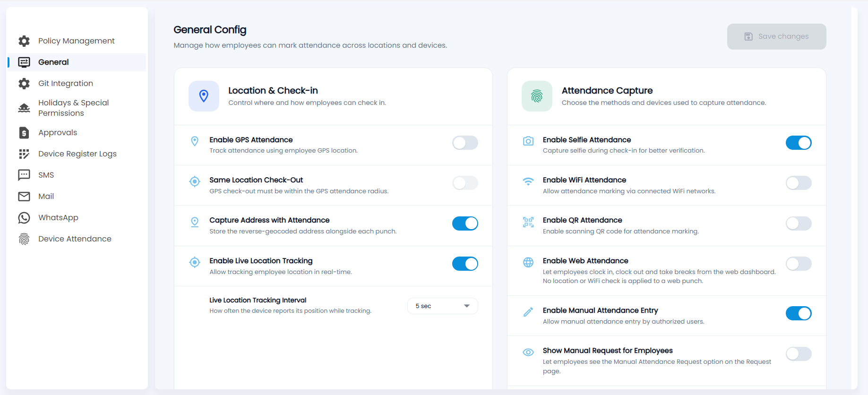Click the pencil icon beside Enable Manual Attendance Entry
The width and height of the screenshot is (868, 395).
pos(528,312)
